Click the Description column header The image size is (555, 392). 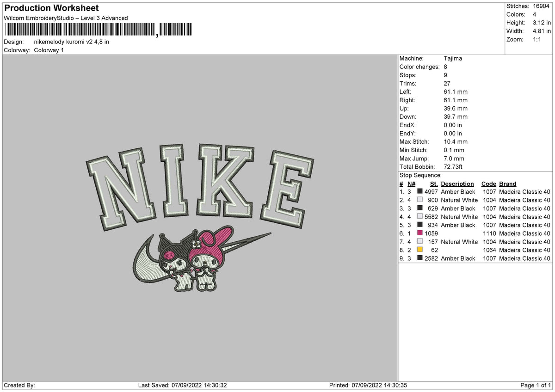tap(457, 184)
